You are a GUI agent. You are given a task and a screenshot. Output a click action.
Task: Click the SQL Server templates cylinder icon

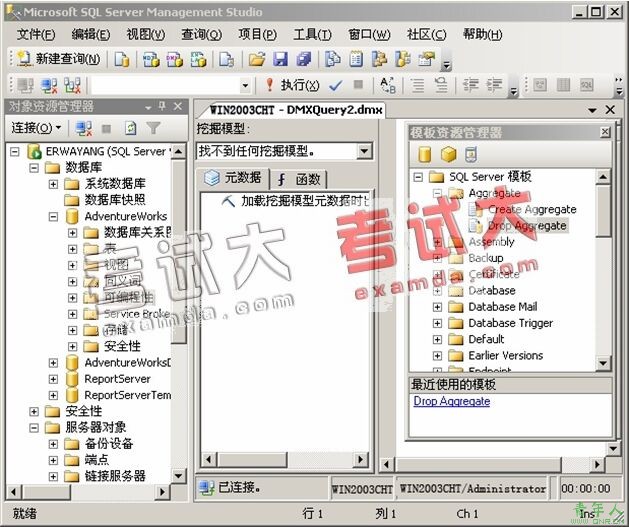(425, 154)
